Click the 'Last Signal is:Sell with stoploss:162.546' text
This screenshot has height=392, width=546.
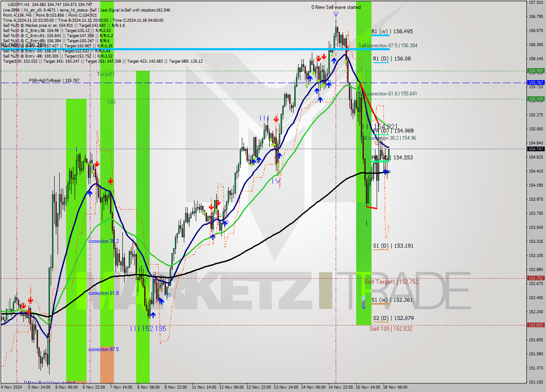pos(136,10)
